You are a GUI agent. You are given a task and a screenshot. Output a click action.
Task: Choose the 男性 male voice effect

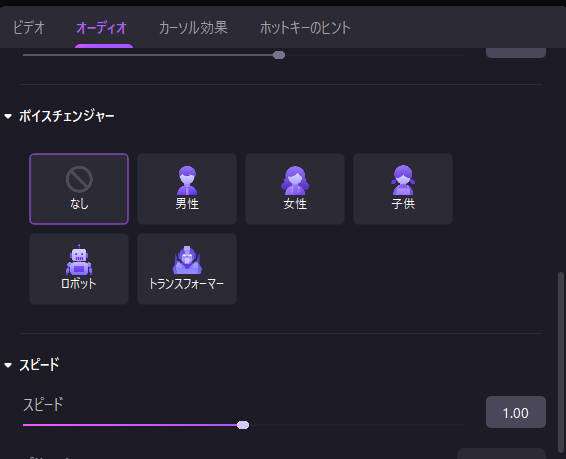click(187, 189)
